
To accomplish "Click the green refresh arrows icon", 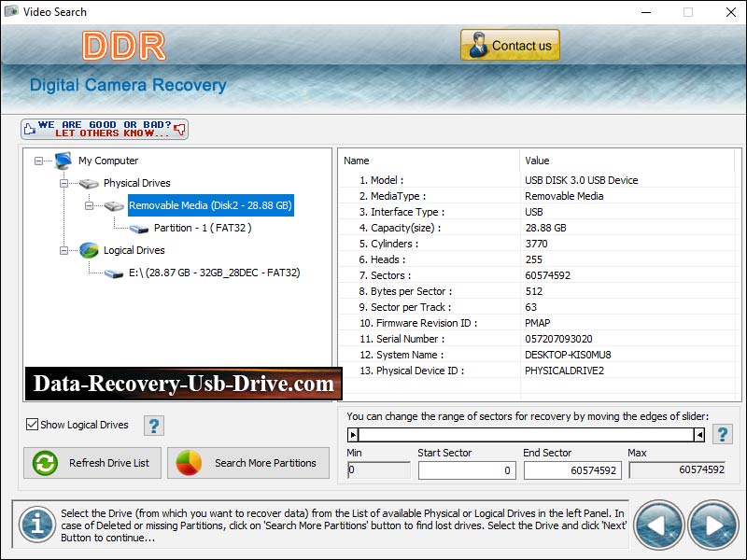I will (45, 463).
